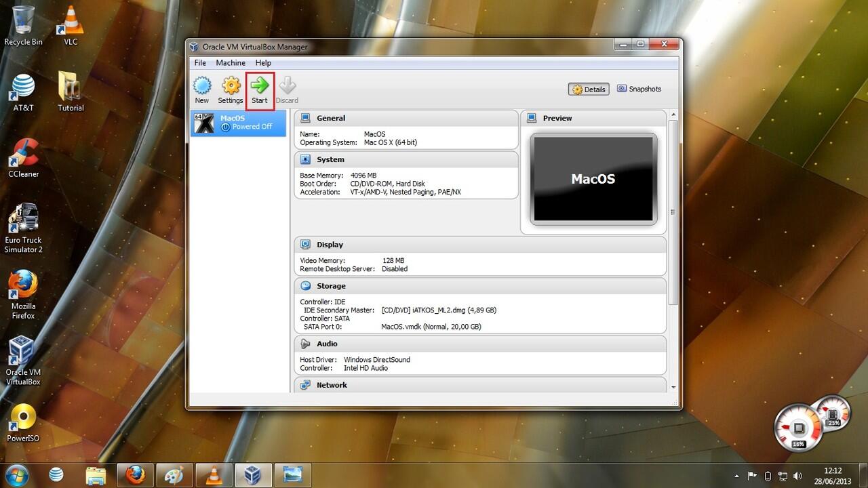Click the MacOS preview thumbnail
This screenshot has width=868, height=488.
(593, 179)
